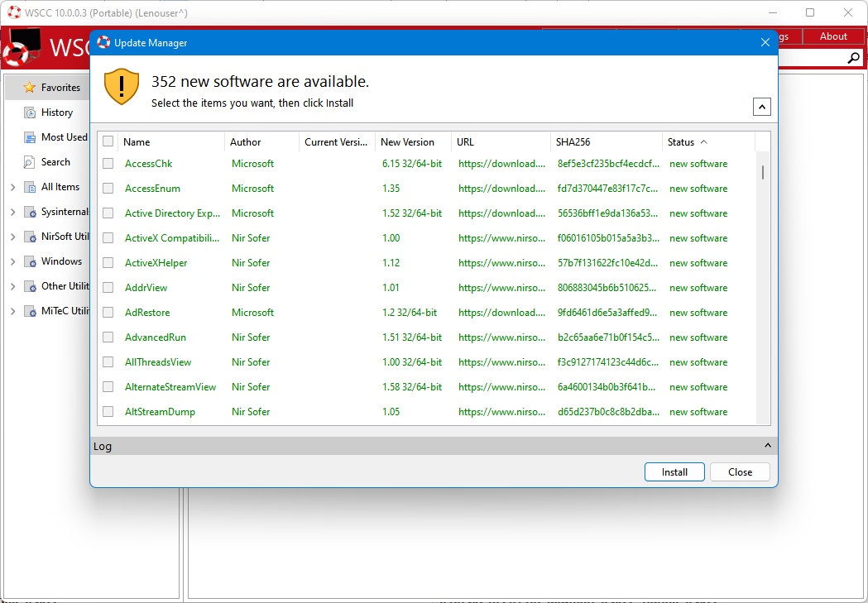This screenshot has width=868, height=603.
Task: Close Update Manager with the X
Action: pyautogui.click(x=765, y=42)
